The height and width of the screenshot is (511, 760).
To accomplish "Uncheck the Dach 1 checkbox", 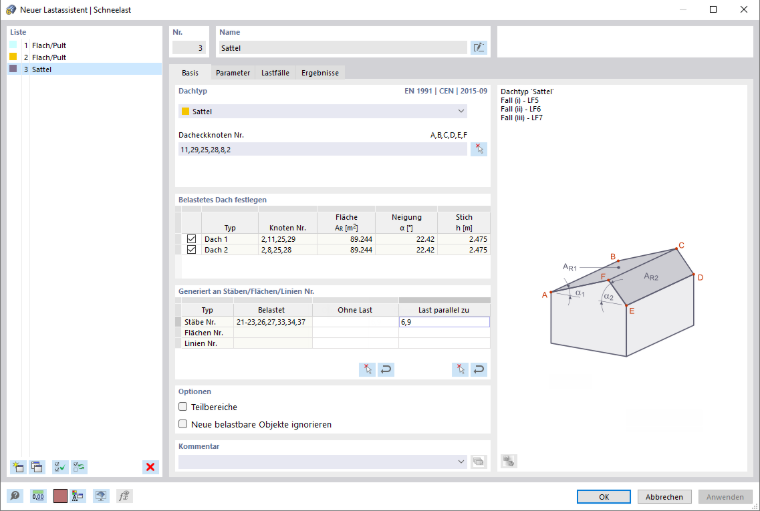I will pyautogui.click(x=191, y=239).
